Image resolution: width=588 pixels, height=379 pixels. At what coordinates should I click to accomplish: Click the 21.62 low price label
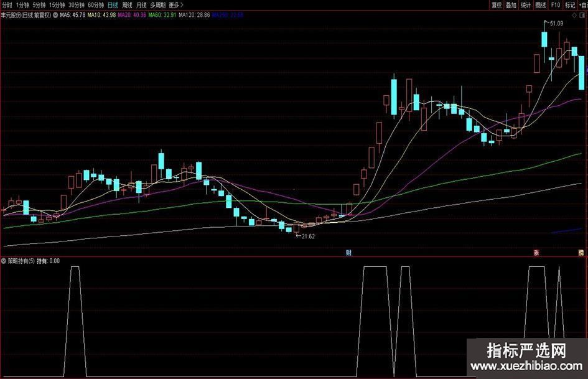pyautogui.click(x=308, y=236)
